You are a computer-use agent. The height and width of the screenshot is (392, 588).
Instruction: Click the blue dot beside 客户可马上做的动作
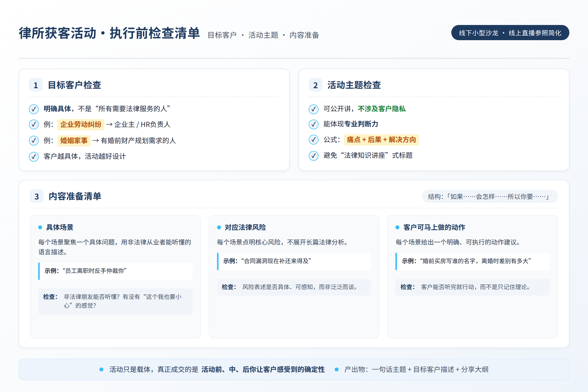(x=397, y=227)
